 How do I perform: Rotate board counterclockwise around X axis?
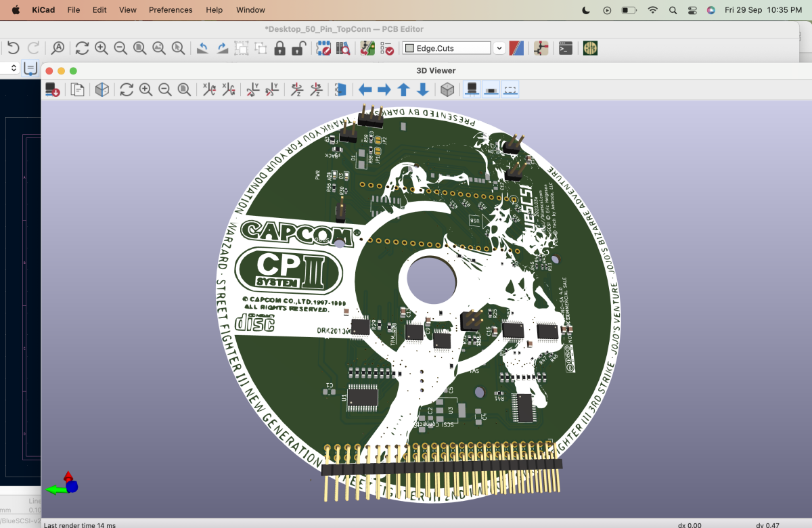(229, 89)
